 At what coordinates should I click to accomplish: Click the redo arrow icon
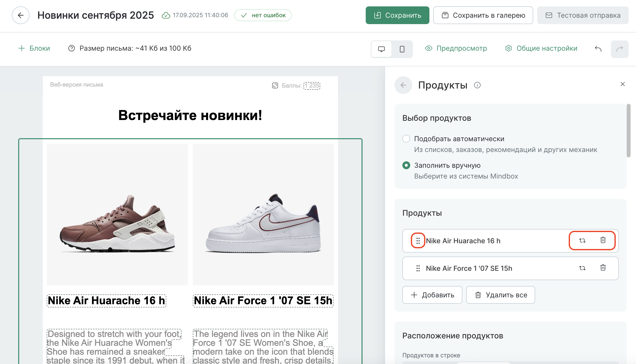[620, 49]
